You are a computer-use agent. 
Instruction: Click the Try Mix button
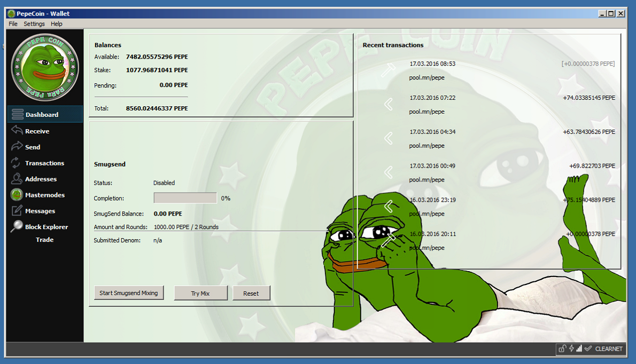200,293
